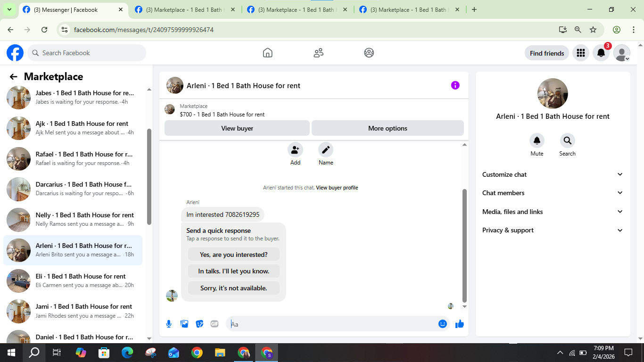
Task: Install app icon in address bar
Action: 563,30
